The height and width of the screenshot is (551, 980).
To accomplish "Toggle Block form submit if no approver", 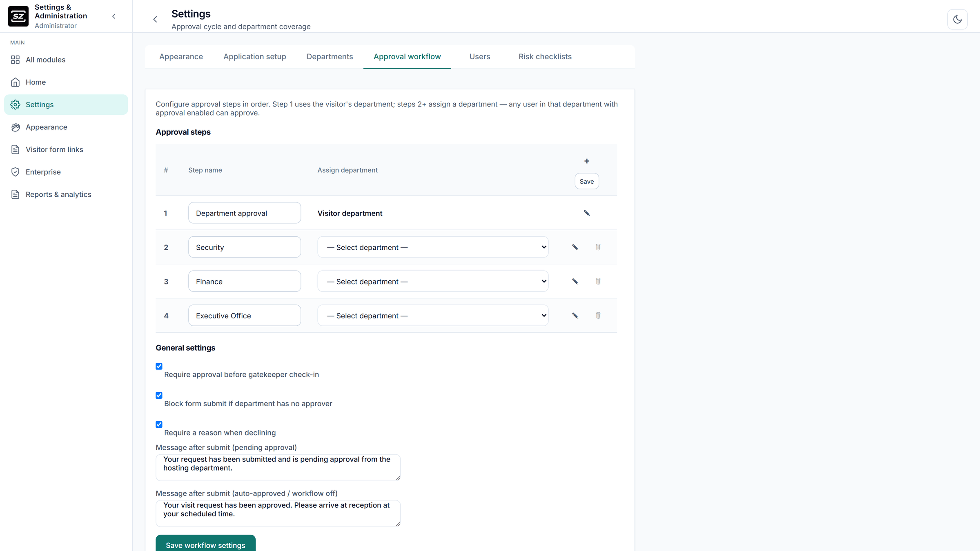I will pos(159,395).
